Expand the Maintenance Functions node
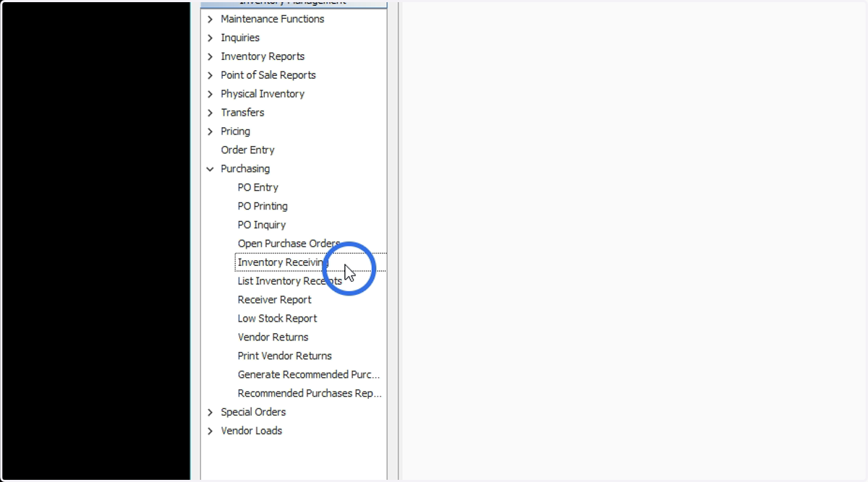Viewport: 868px width, 482px height. pyautogui.click(x=210, y=19)
